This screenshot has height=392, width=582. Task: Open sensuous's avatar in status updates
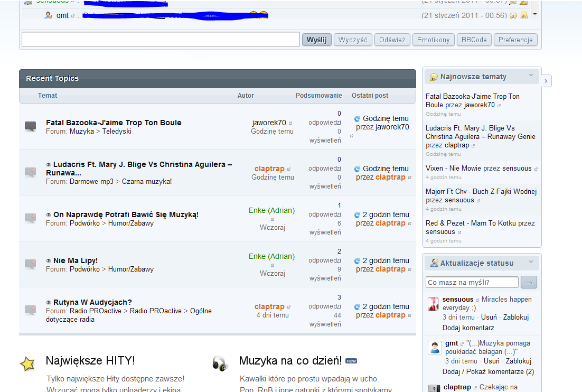click(x=434, y=304)
